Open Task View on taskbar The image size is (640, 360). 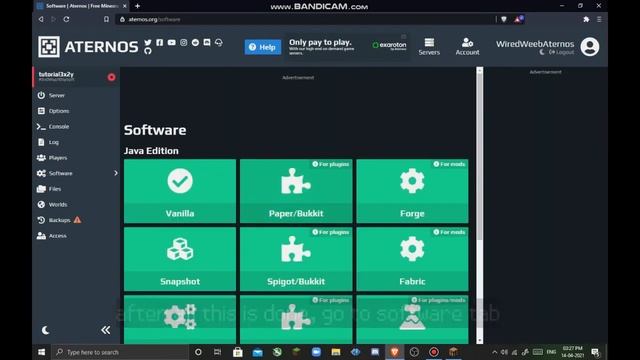217,352
